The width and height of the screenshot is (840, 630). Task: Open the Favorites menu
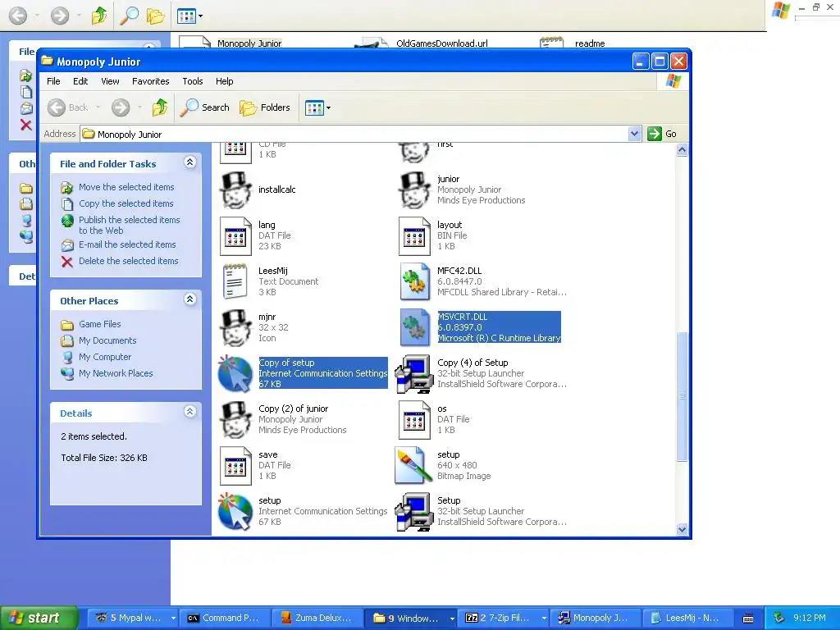click(x=151, y=81)
